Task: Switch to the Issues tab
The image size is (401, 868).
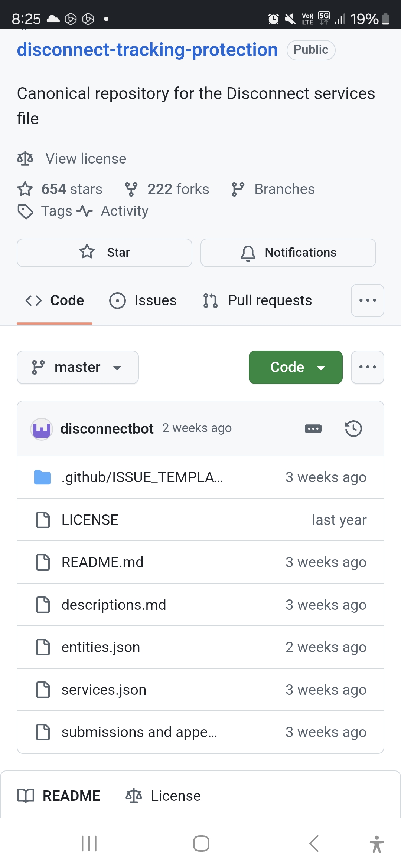Action: (x=143, y=300)
